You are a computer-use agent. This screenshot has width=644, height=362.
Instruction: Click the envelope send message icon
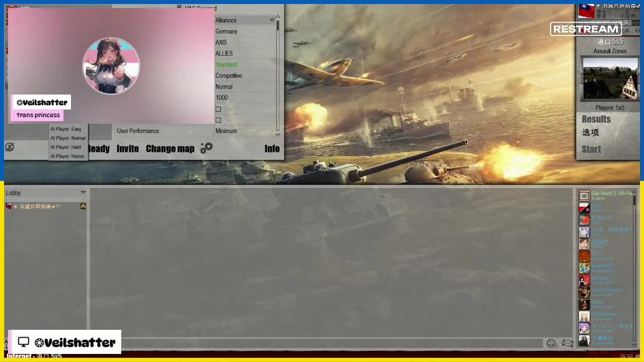click(568, 343)
